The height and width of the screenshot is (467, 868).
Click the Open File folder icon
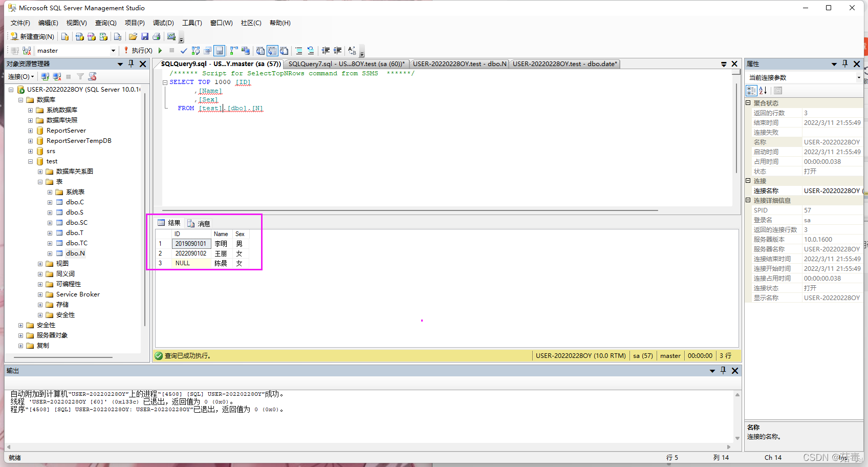click(133, 36)
